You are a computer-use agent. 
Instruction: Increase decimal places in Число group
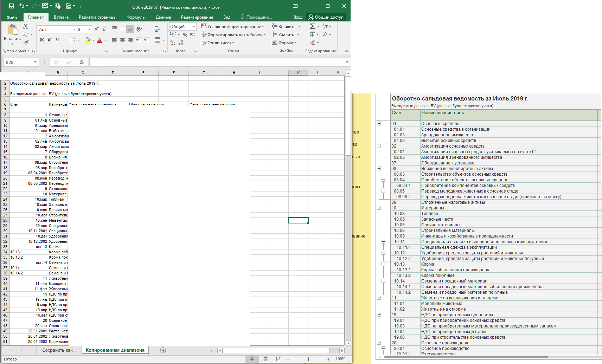tap(173, 43)
